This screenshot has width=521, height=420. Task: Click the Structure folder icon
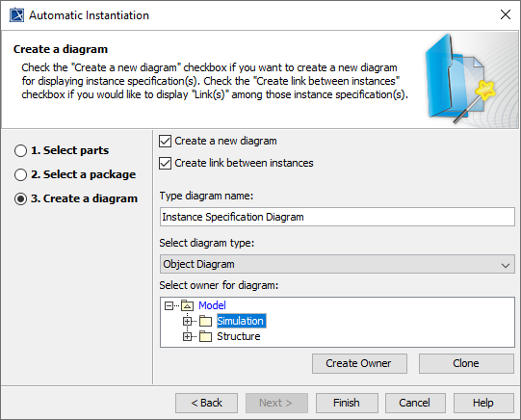click(206, 336)
